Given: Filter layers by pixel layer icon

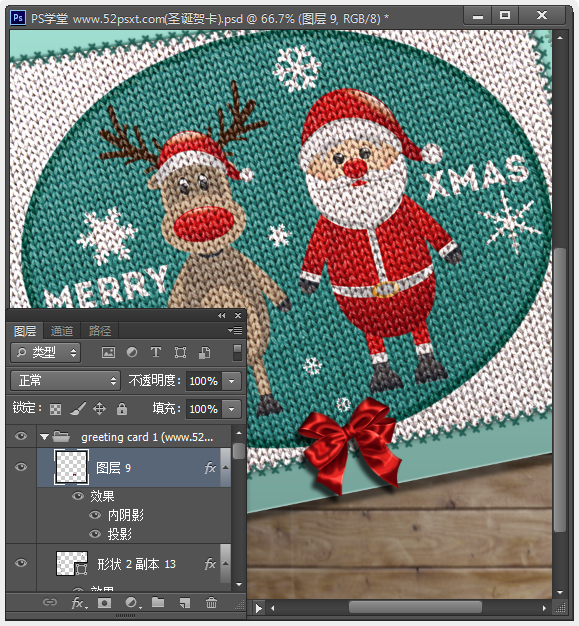Looking at the screenshot, I should tap(108, 352).
